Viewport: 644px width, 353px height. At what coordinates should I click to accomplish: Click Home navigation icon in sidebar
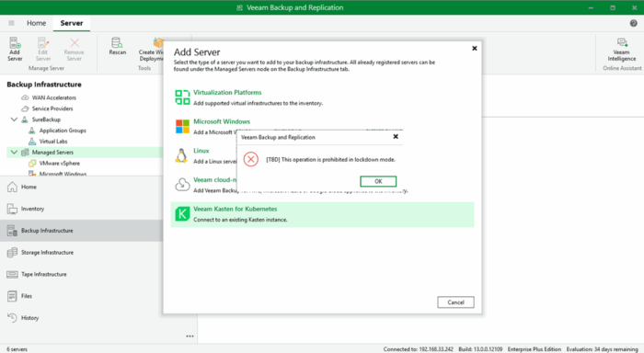pyautogui.click(x=12, y=187)
